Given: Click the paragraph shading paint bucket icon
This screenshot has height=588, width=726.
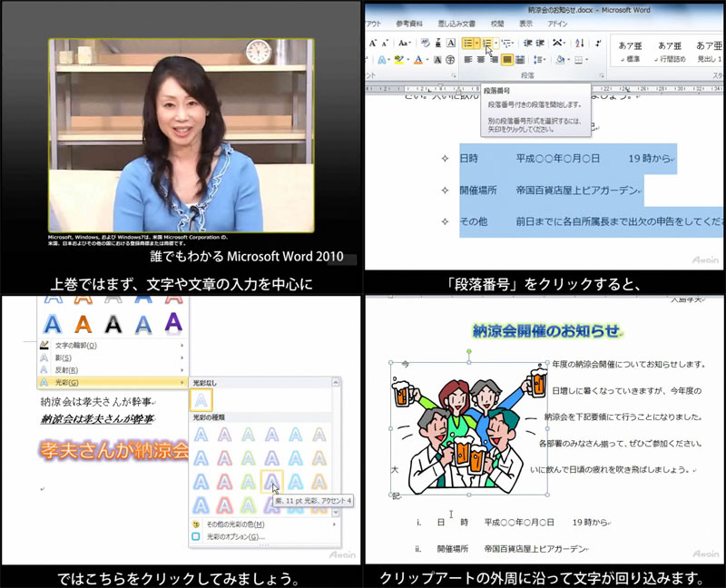Looking at the screenshot, I should click(x=560, y=60).
